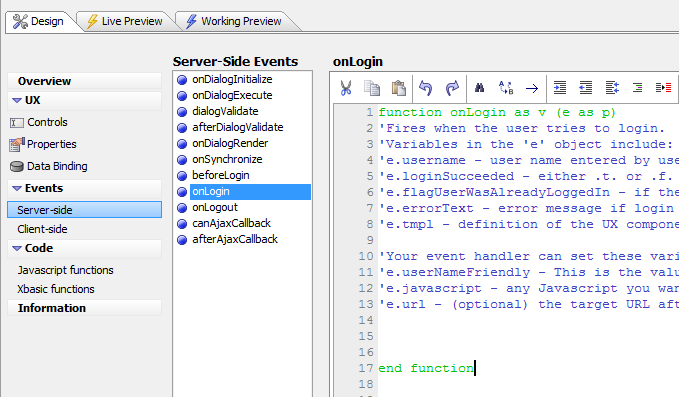
Task: Indent code with right-arrow lines icon
Action: [560, 88]
